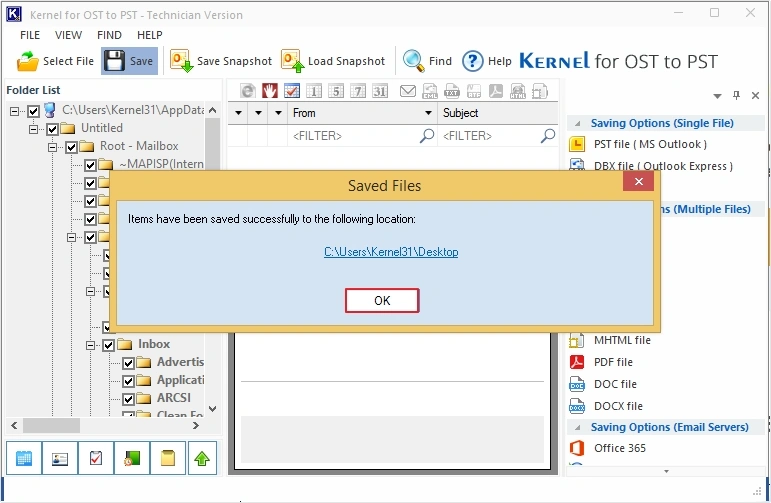Collapse the Untitled tree node
Viewport: 771px width, 503px height.
[x=33, y=129]
